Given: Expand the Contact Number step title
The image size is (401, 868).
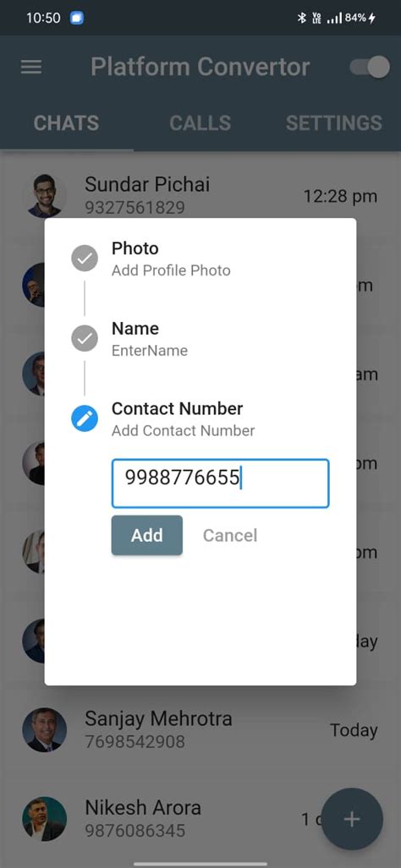Looking at the screenshot, I should click(178, 408).
